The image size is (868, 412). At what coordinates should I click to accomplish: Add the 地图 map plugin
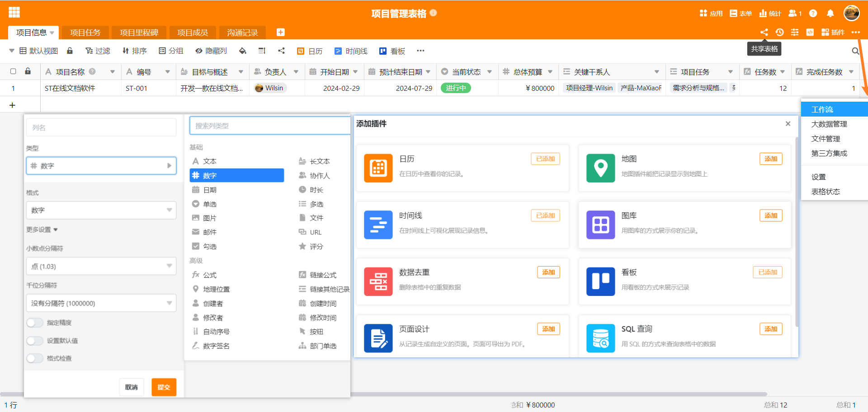click(x=771, y=159)
